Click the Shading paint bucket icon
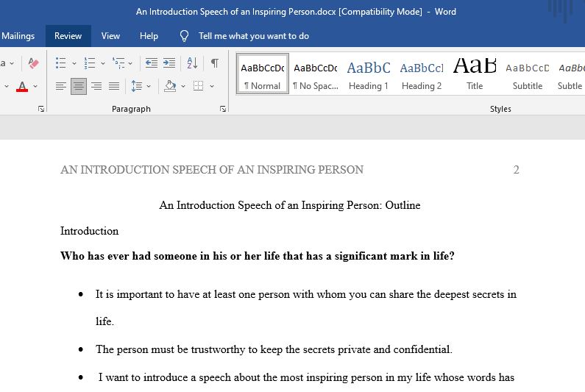 pyautogui.click(x=170, y=86)
